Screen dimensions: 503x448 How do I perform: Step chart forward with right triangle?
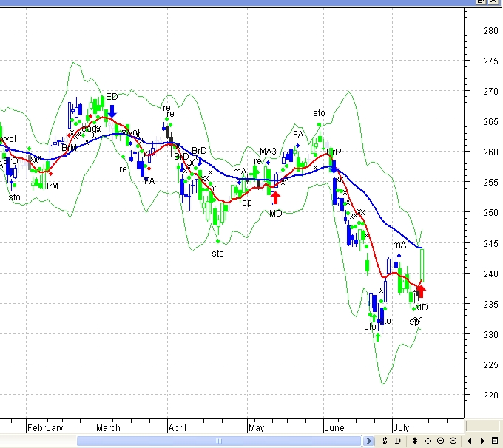coord(482,441)
